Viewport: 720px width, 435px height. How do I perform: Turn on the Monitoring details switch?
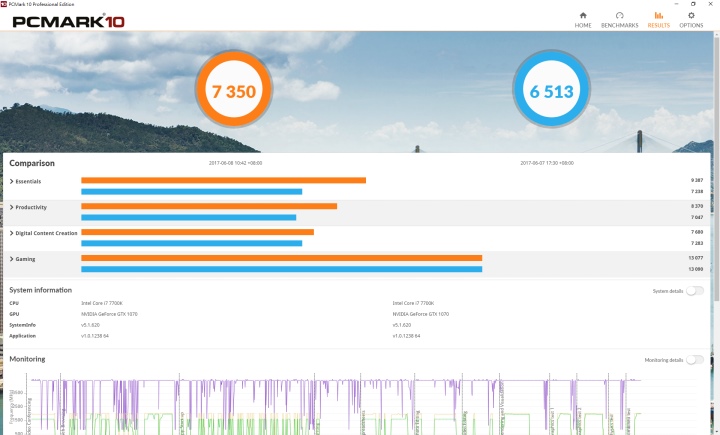tap(695, 359)
